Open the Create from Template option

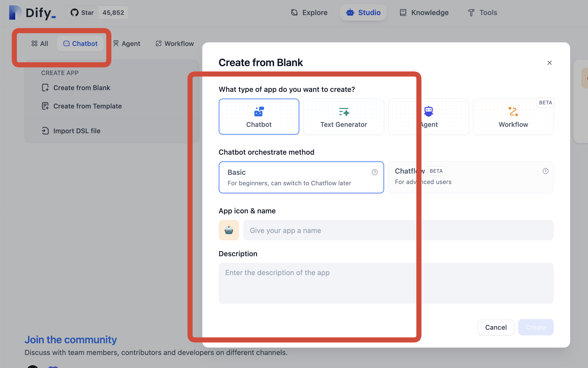(87, 106)
